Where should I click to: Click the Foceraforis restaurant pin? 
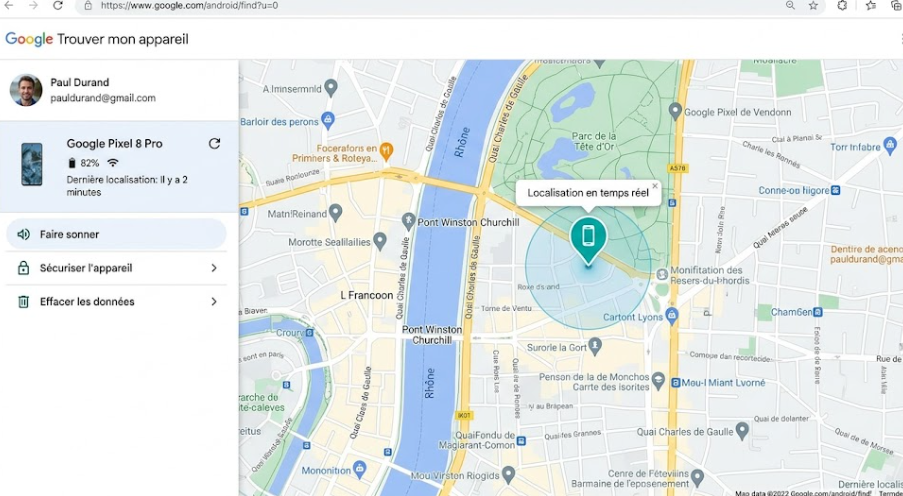pyautogui.click(x=386, y=151)
